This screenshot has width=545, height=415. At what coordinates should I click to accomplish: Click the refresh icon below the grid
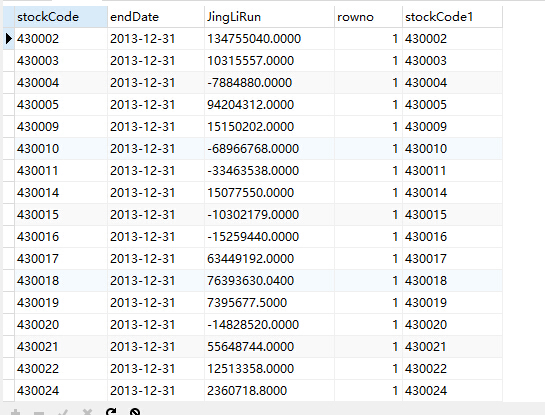[111, 412]
